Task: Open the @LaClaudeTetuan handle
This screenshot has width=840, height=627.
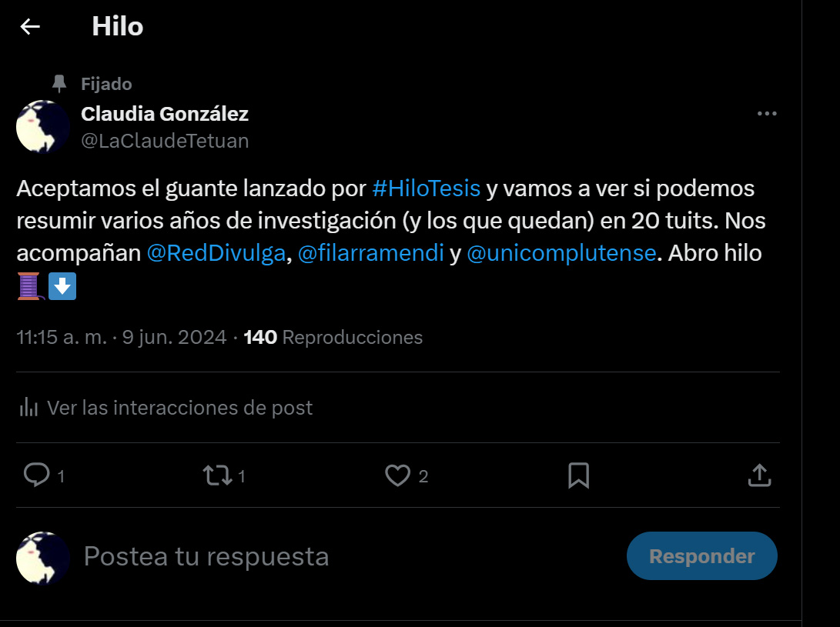Action: 165,141
